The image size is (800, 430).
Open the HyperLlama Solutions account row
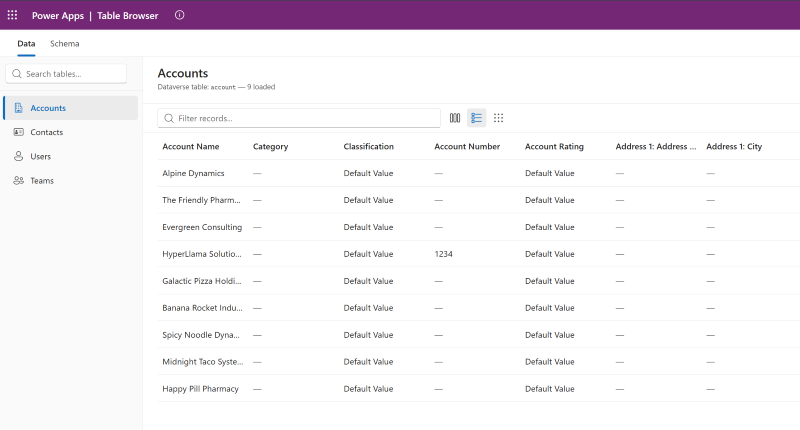click(200, 254)
